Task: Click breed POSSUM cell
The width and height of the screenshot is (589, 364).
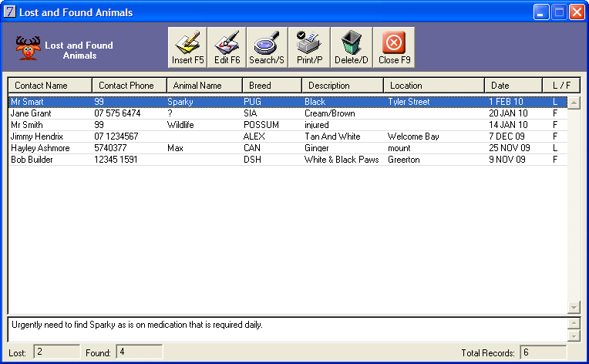Action: [x=261, y=125]
